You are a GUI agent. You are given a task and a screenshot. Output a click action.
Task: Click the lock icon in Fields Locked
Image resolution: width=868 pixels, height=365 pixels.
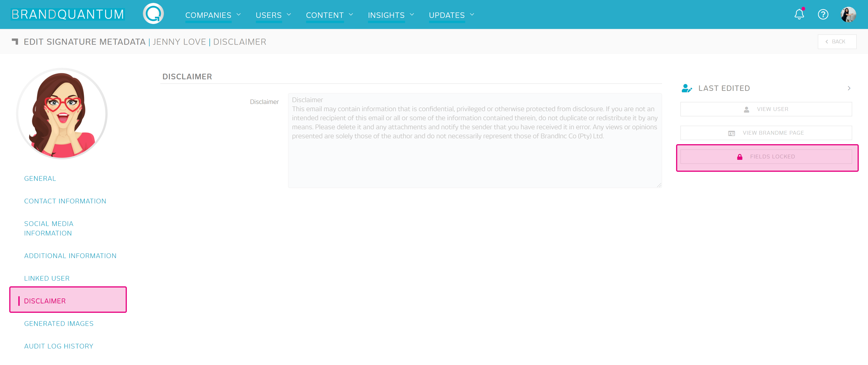740,157
